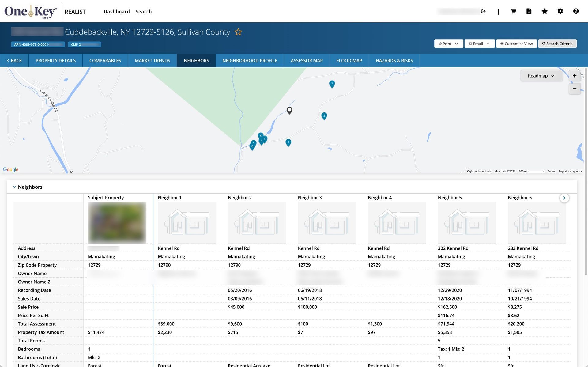The image size is (588, 367).
Task: Zoom in on the map
Action: tap(575, 76)
